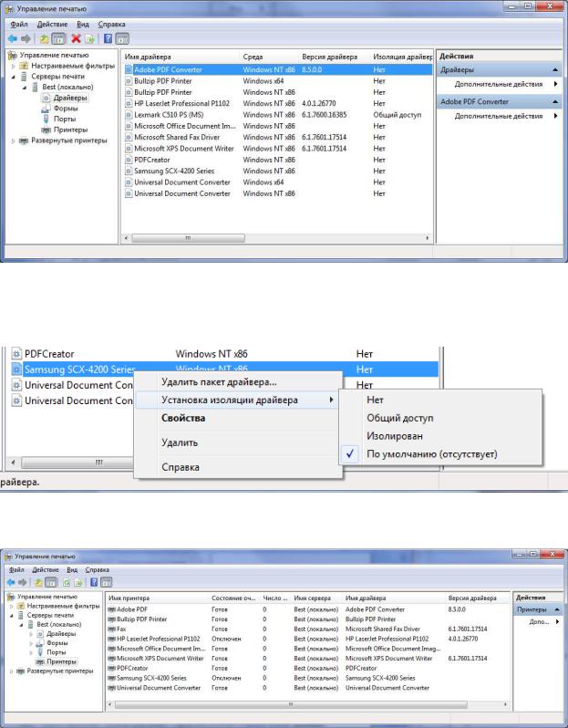Choose 'Изолирован' in the isolation submenu
The image size is (568, 728).
(440, 436)
